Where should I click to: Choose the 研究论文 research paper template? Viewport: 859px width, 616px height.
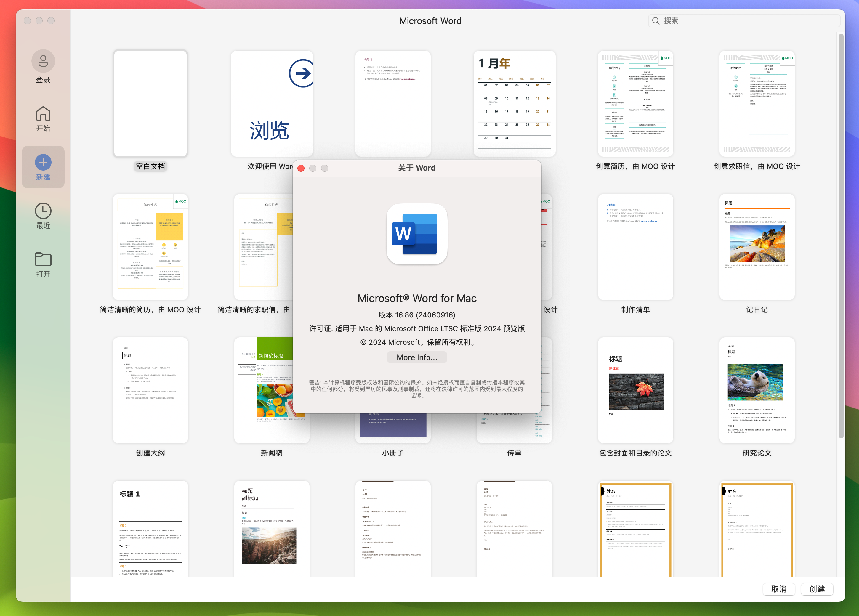coord(757,390)
